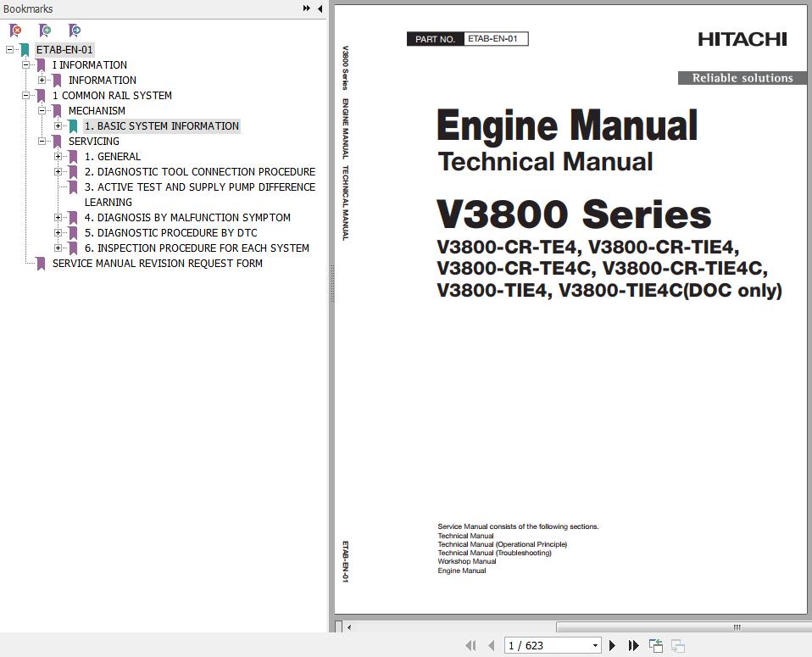Expand 5. DIAGNOSTIC PROCEDURE BY DTC node
Image resolution: width=812 pixels, height=657 pixels.
(x=58, y=233)
